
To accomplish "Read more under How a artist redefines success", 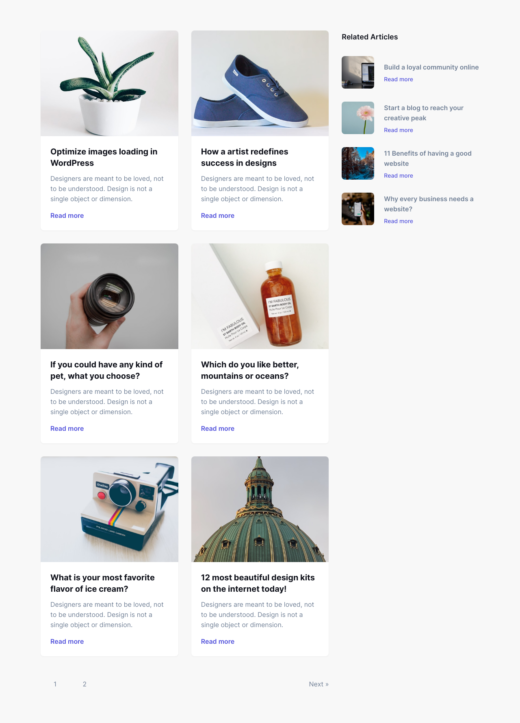I will point(218,215).
